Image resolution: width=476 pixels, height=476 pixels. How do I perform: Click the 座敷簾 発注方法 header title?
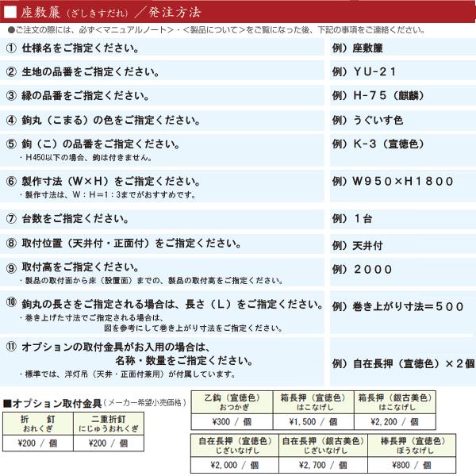pos(103,12)
